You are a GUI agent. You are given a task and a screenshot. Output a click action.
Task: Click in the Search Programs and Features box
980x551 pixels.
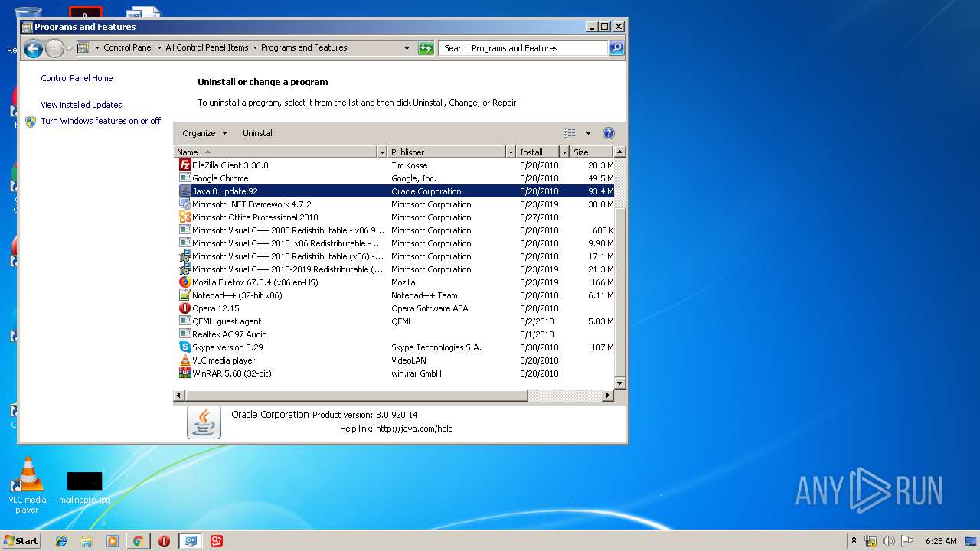tap(524, 48)
